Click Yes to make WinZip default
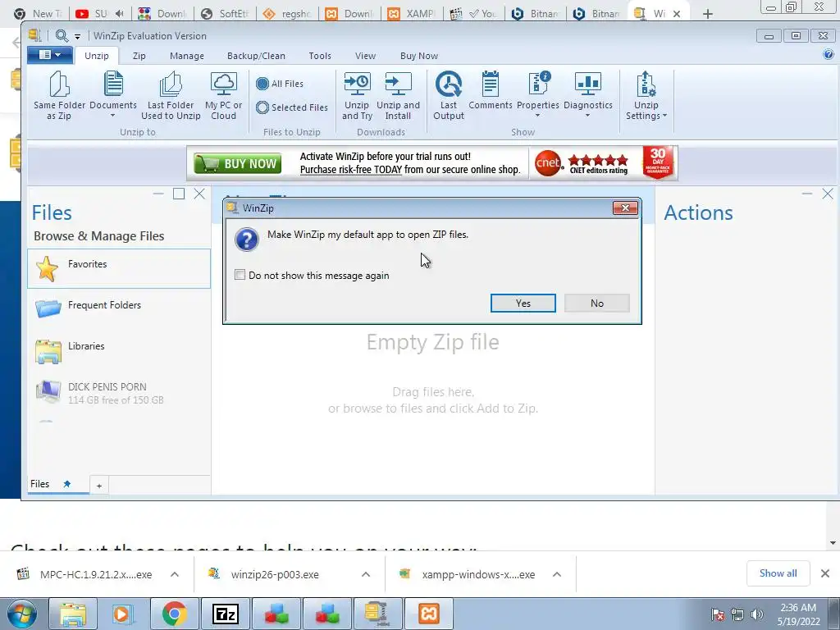The width and height of the screenshot is (840, 630). (x=523, y=304)
